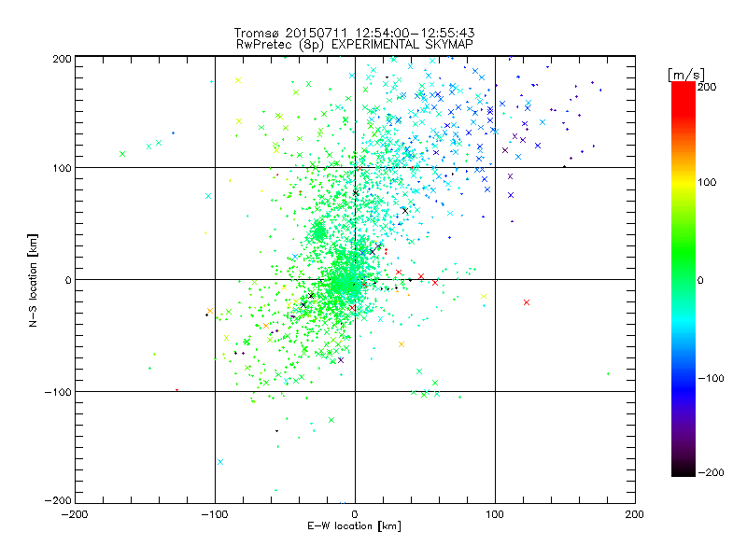Click the colorbar tick label '-100'

coord(711,378)
